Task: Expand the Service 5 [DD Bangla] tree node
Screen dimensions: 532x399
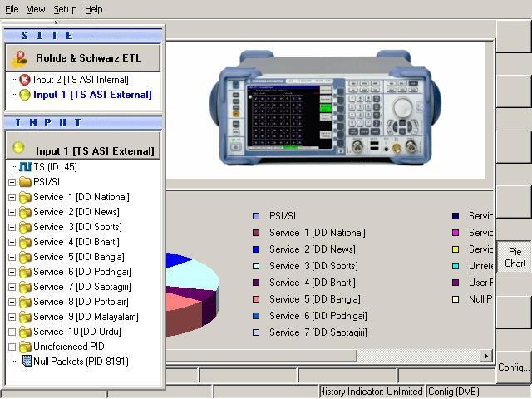Action: (x=12, y=257)
